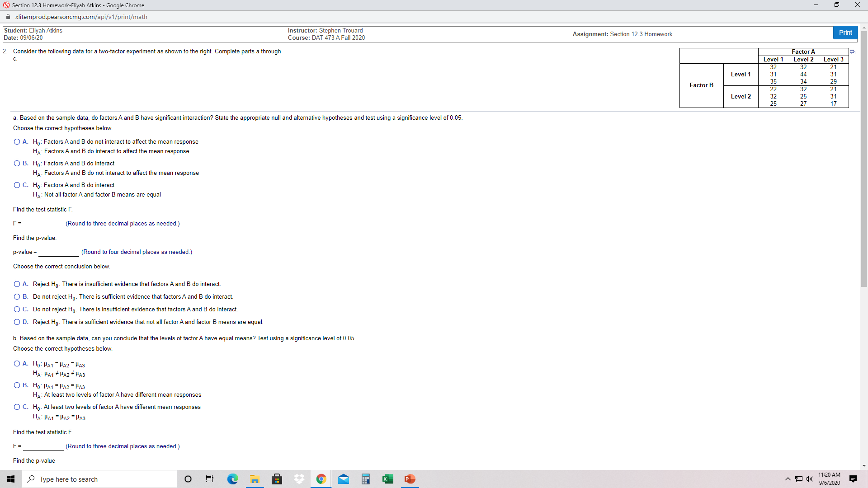Open the Dropbox icon in the taskbar
This screenshot has height=488, width=868.
tap(299, 479)
